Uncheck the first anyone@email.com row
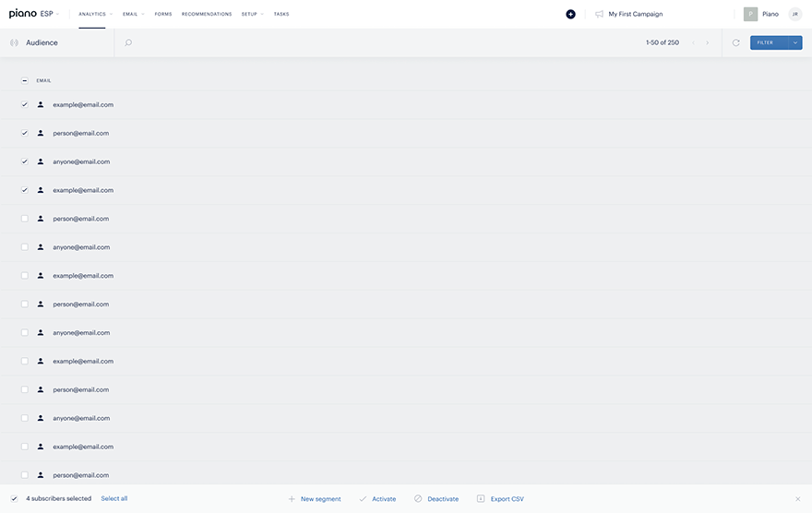The width and height of the screenshot is (812, 513). click(x=24, y=161)
